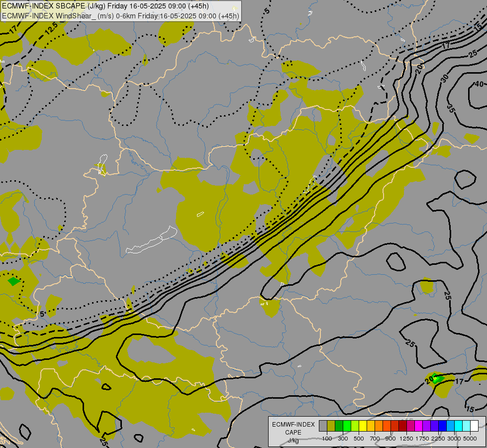Click the legend value 1750

click(x=422, y=439)
